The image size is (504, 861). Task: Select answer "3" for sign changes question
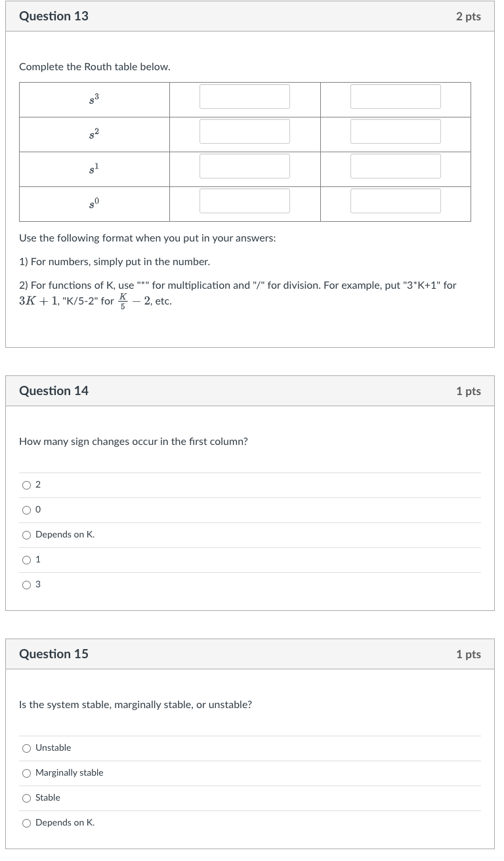pos(26,585)
